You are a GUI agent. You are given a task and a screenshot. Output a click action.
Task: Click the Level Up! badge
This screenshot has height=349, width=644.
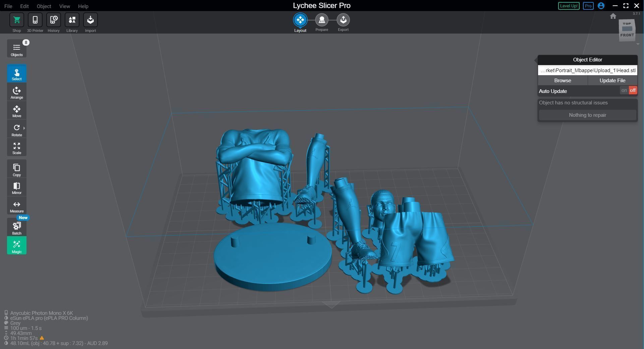pos(569,6)
